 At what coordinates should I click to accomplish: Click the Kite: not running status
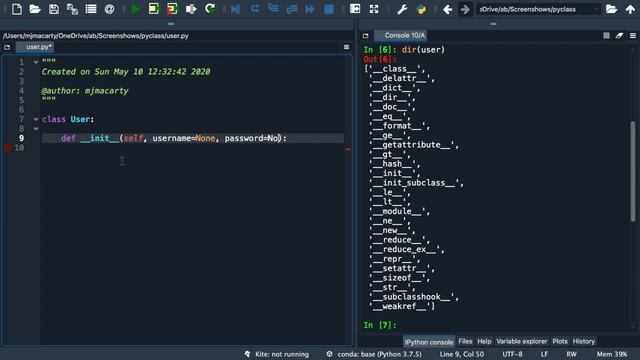[x=276, y=354]
